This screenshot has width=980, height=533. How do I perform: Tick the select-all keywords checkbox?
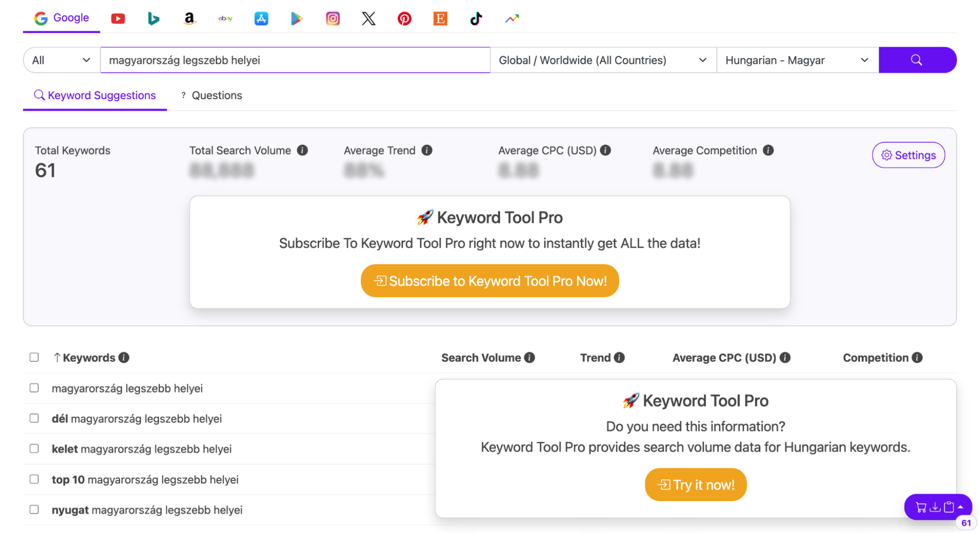(34, 357)
